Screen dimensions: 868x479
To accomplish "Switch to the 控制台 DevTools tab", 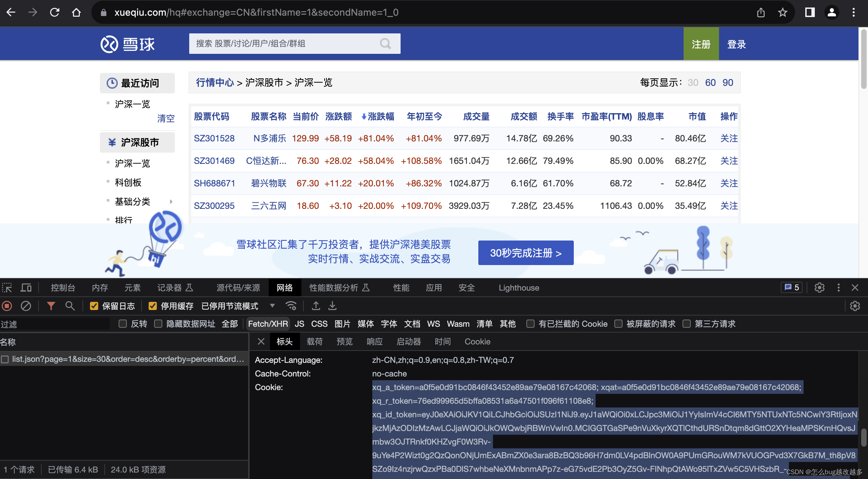I will click(x=63, y=288).
